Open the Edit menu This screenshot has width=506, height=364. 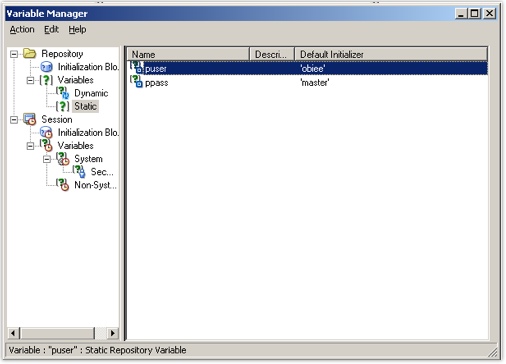[x=51, y=30]
